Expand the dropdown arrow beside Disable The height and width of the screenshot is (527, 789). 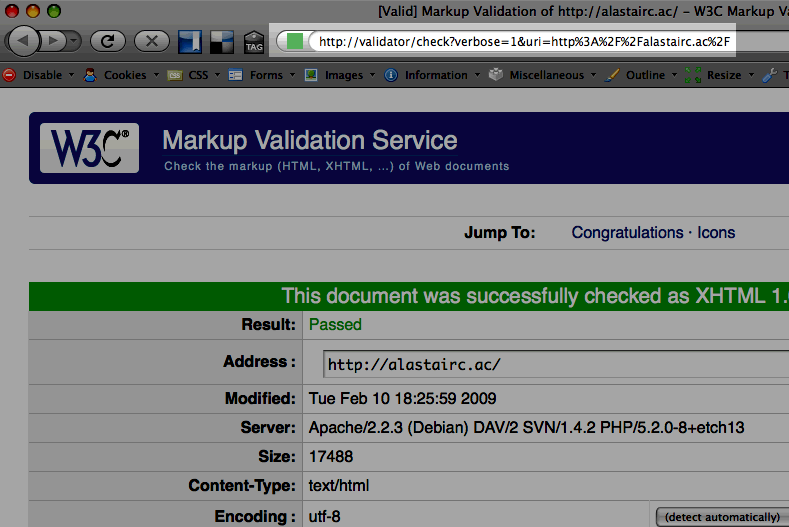click(x=71, y=75)
